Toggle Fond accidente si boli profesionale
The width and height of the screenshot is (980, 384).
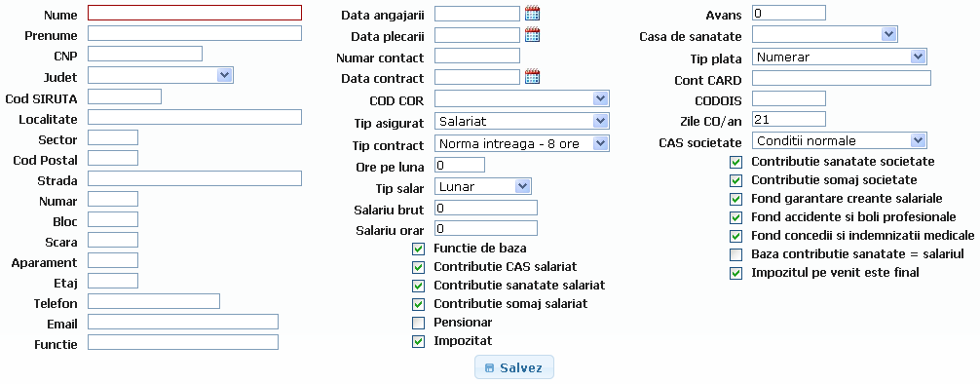736,218
